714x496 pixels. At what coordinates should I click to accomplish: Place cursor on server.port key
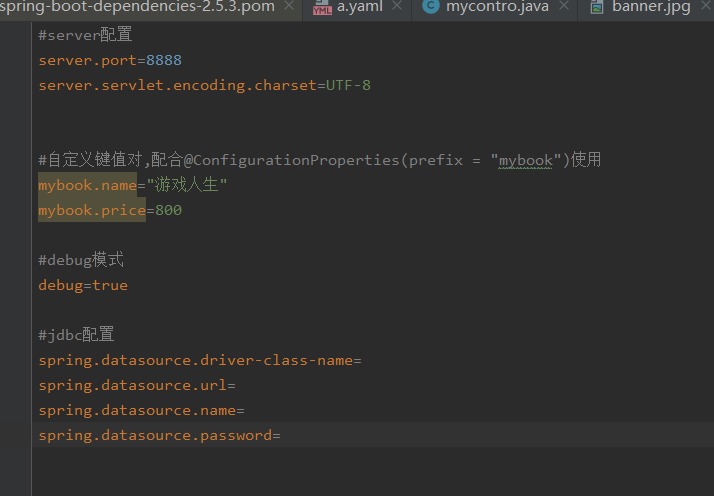click(87, 60)
